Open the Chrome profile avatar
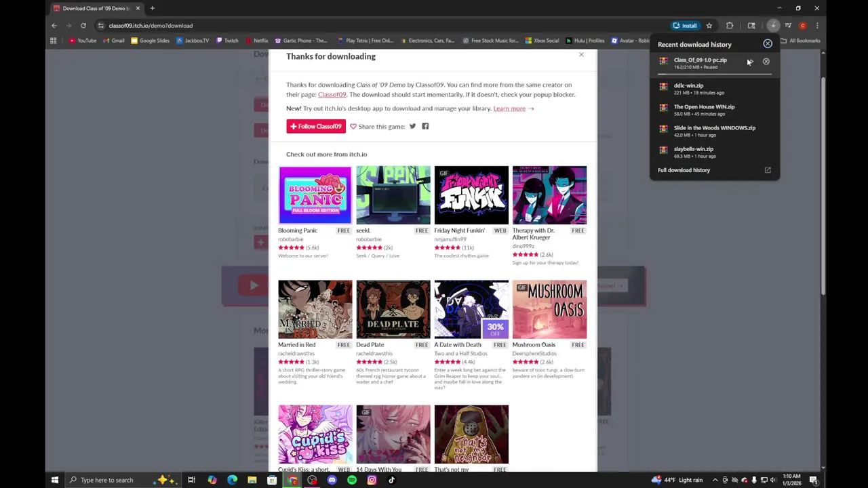This screenshot has width=868, height=488. pyautogui.click(x=803, y=26)
